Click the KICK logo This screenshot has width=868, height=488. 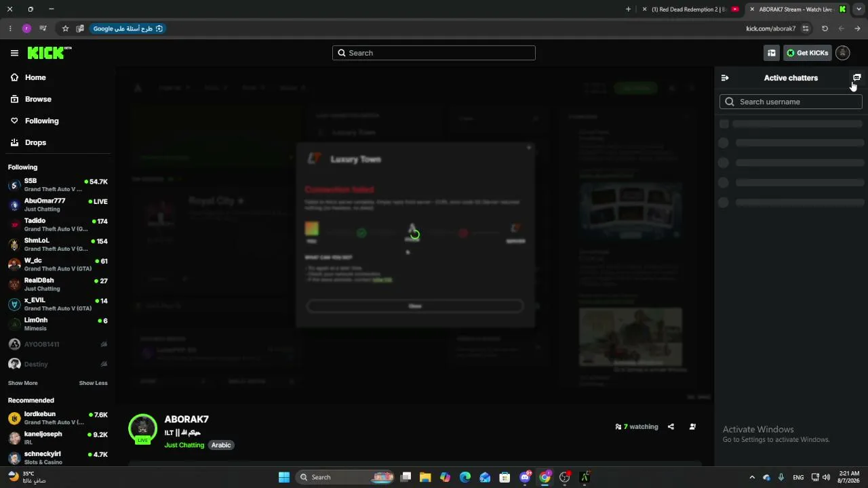pyautogui.click(x=50, y=53)
